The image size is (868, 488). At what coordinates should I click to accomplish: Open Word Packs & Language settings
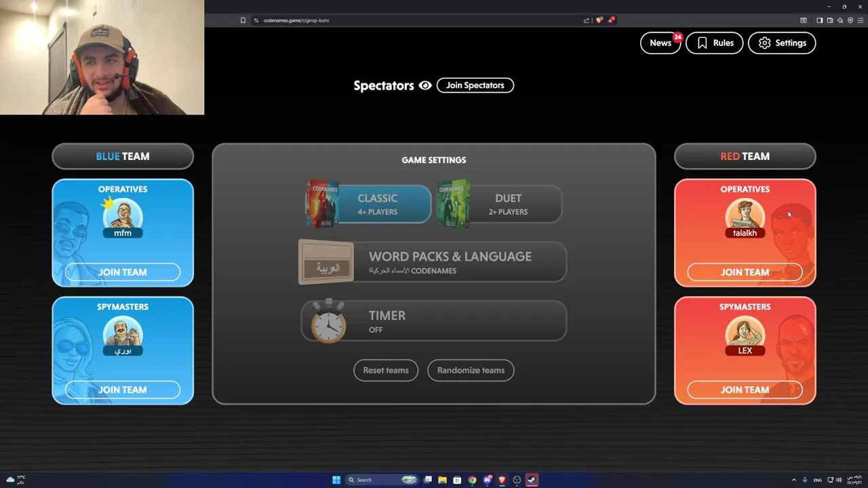433,262
